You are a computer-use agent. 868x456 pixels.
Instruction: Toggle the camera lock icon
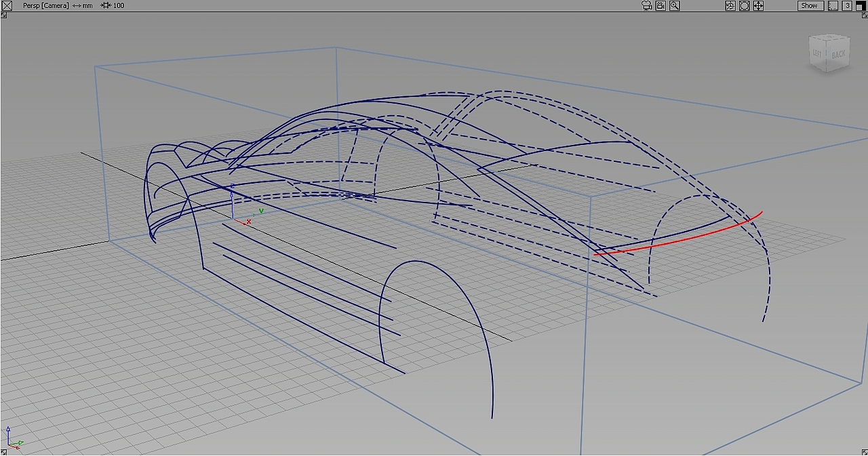pyautogui.click(x=661, y=5)
